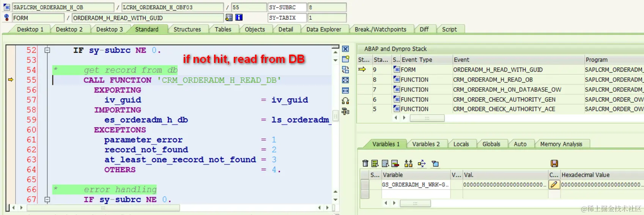This screenshot has height=215, width=644.
Task: Click stack event CRM_ORDER_CHECK_AUTHORITY_ACE
Action: [x=504, y=108]
